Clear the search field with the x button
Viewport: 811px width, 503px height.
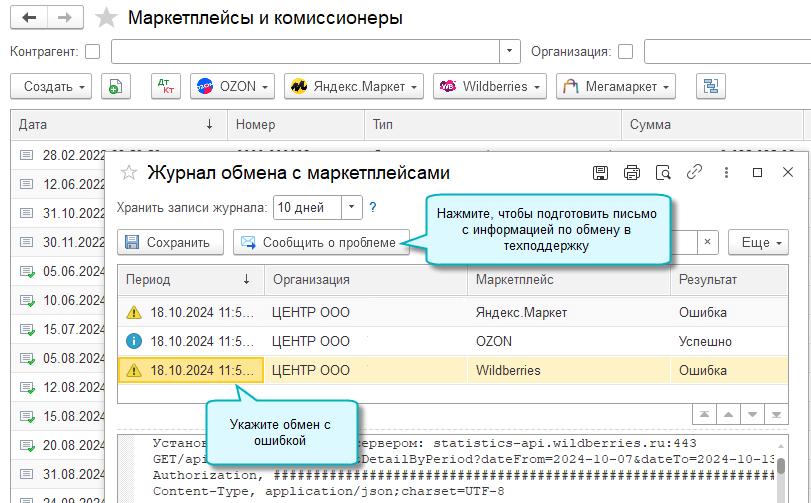[708, 242]
